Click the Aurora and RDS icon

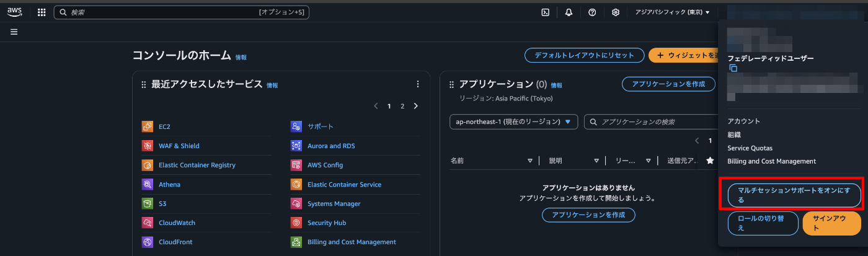[296, 146]
